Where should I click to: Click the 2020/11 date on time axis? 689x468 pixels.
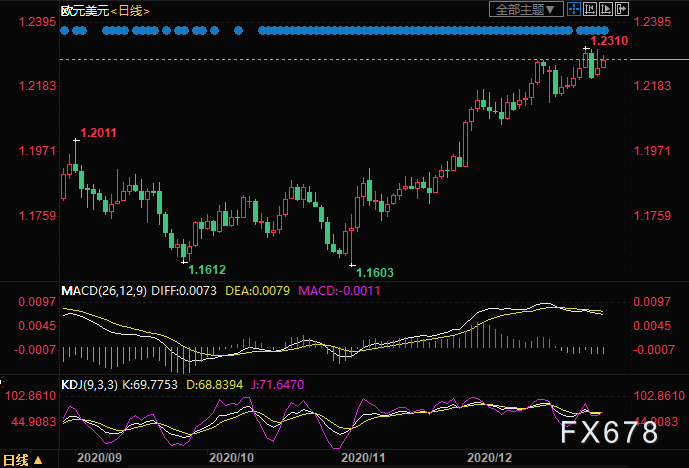pos(362,459)
